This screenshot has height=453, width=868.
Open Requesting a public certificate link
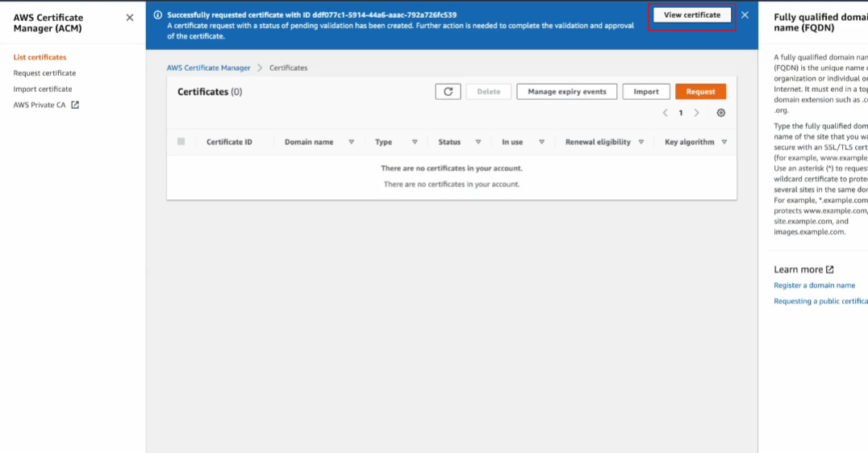(821, 301)
